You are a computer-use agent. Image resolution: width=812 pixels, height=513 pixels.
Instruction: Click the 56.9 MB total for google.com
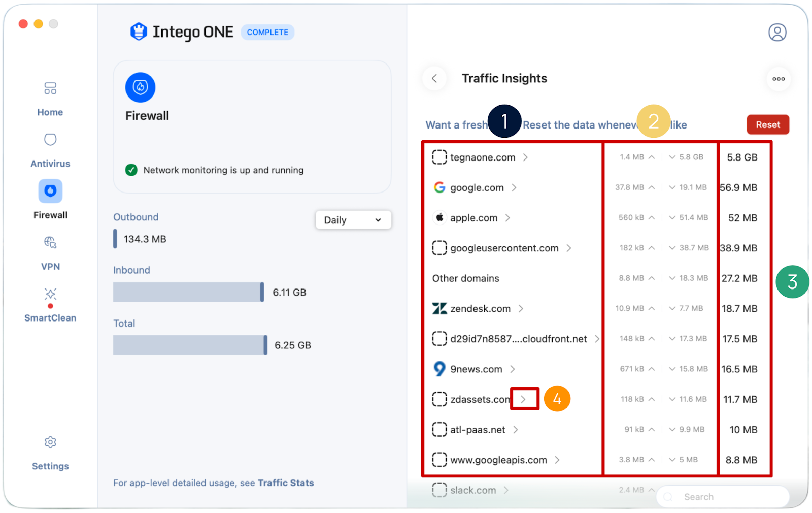pyautogui.click(x=738, y=187)
